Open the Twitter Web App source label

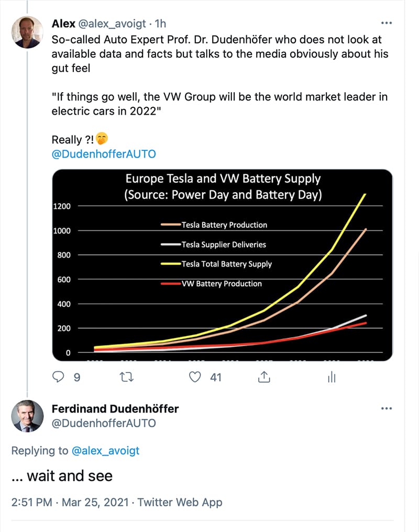(x=180, y=502)
